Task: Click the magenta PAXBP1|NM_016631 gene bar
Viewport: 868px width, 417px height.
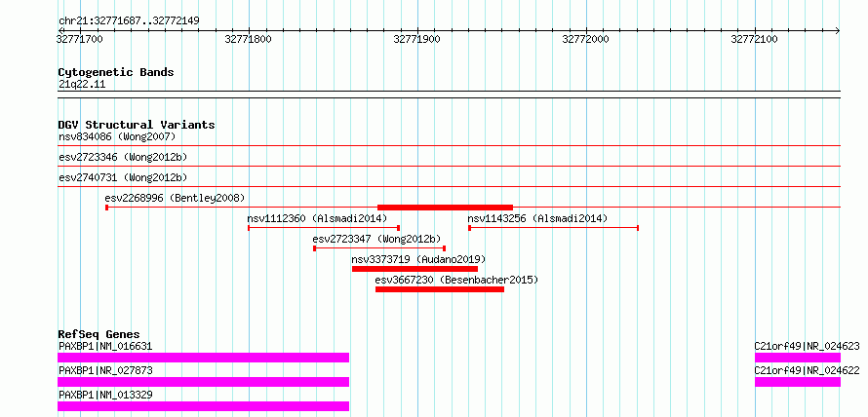Action: click(203, 358)
